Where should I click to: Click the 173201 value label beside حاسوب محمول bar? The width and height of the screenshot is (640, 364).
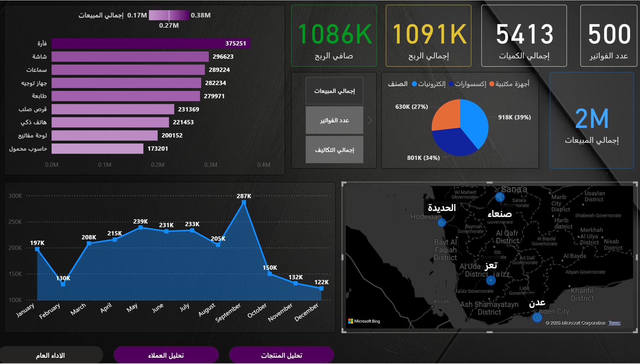158,148
